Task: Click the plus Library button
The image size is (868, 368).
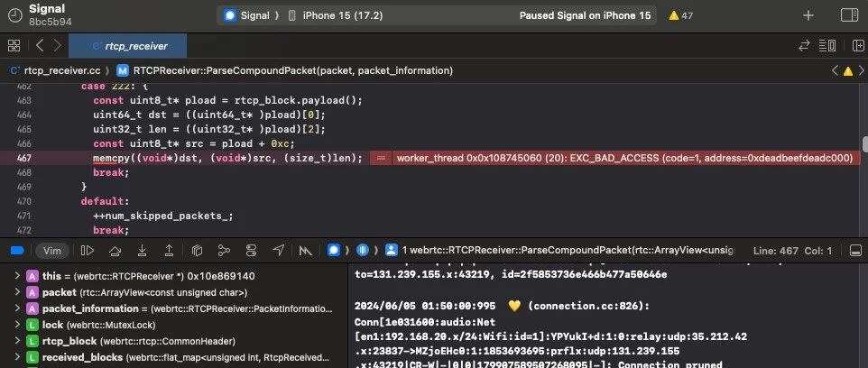Action: tap(808, 15)
